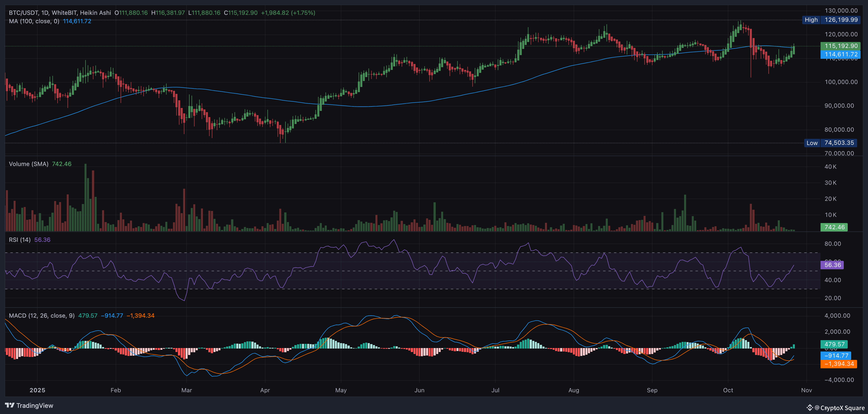This screenshot has width=868, height=414.
Task: Click the CryptoX Square watermark icon
Action: click(810, 408)
